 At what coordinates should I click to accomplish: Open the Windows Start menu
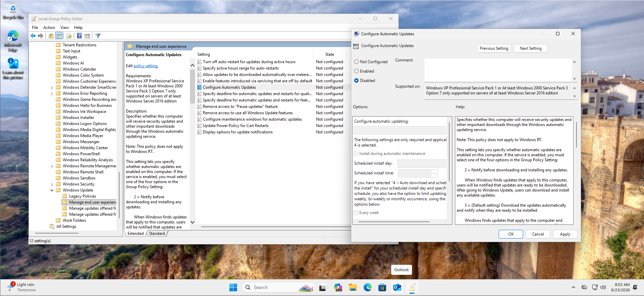pyautogui.click(x=233, y=288)
